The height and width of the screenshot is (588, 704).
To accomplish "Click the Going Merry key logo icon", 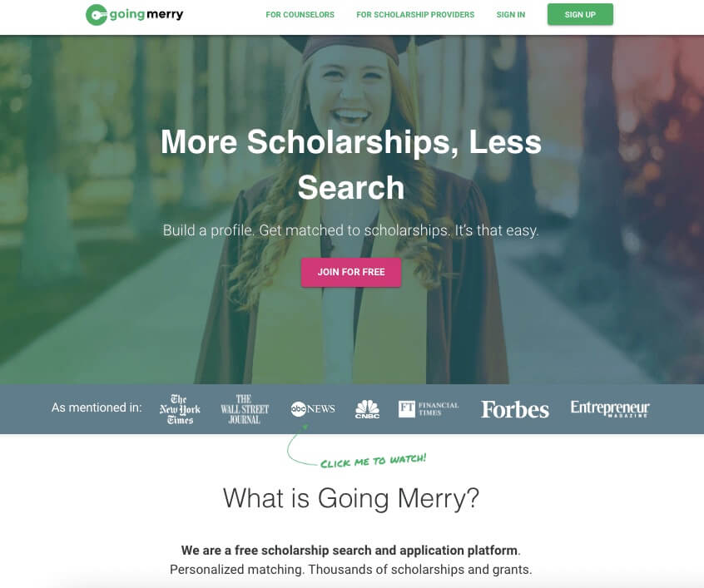I will coord(96,15).
